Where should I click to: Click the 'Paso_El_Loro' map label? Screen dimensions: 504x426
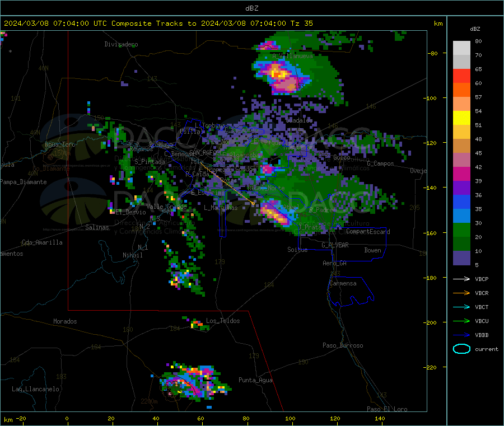387,409
